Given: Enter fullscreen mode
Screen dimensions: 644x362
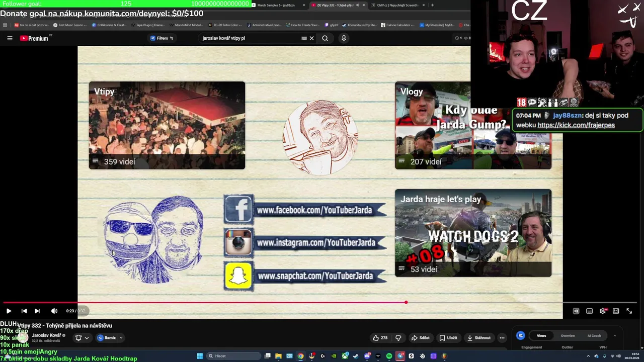Looking at the screenshot, I should [x=629, y=311].
